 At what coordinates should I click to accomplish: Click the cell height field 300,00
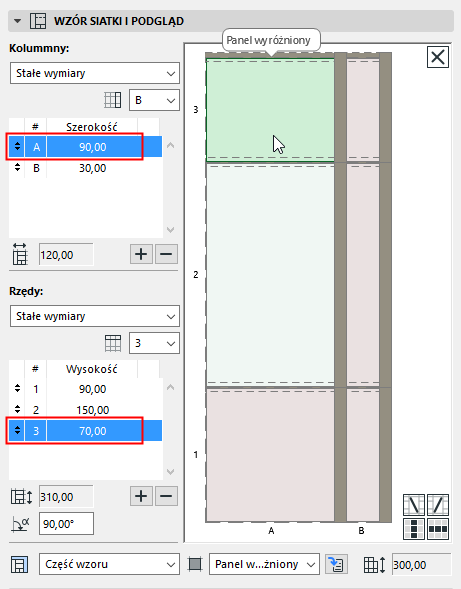(421, 565)
